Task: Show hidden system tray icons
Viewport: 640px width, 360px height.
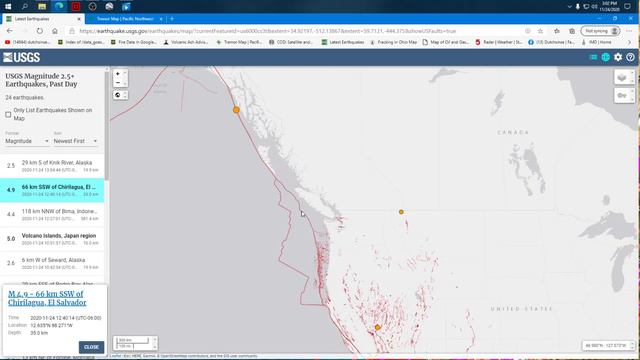Action: (569, 7)
